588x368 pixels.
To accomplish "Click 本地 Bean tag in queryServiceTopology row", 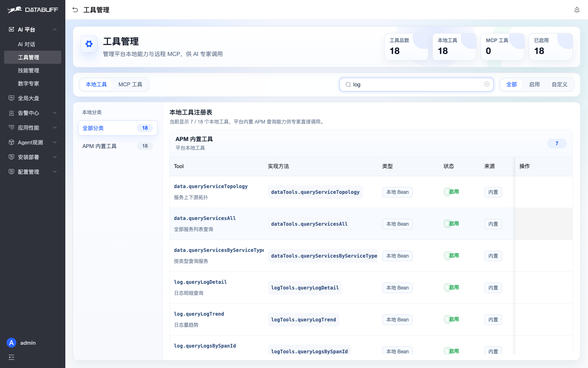I will pyautogui.click(x=397, y=192).
